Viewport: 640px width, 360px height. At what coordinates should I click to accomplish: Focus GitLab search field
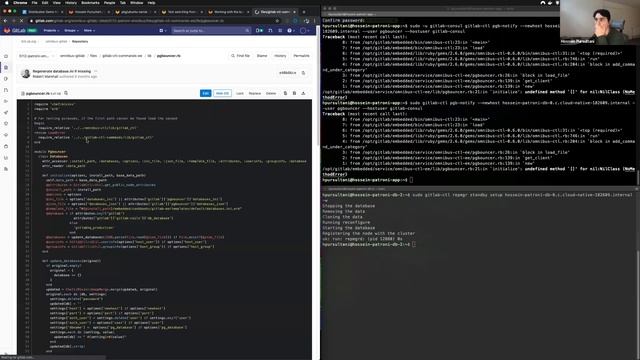tap(211, 31)
